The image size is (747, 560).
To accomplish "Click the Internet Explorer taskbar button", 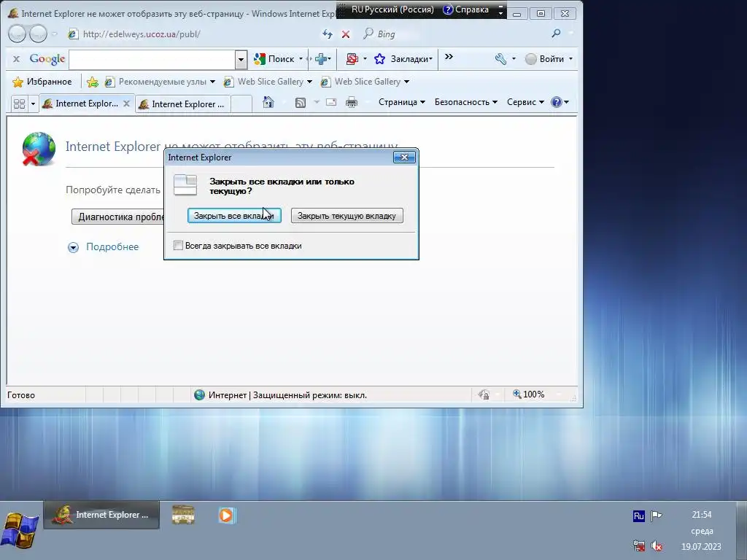I will pyautogui.click(x=101, y=515).
